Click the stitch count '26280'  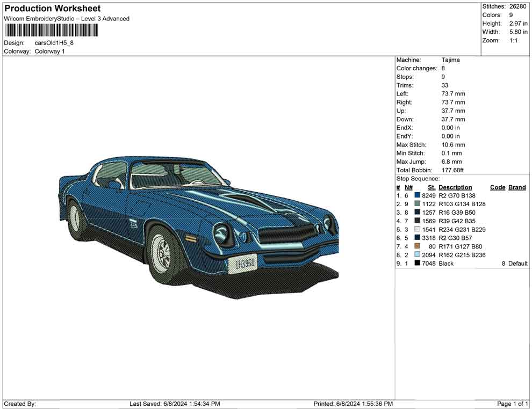pos(517,6)
